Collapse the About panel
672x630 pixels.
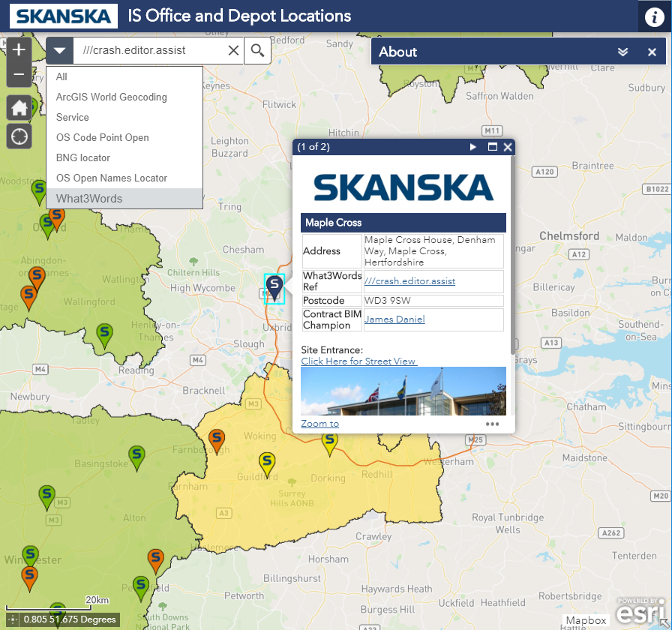point(622,52)
